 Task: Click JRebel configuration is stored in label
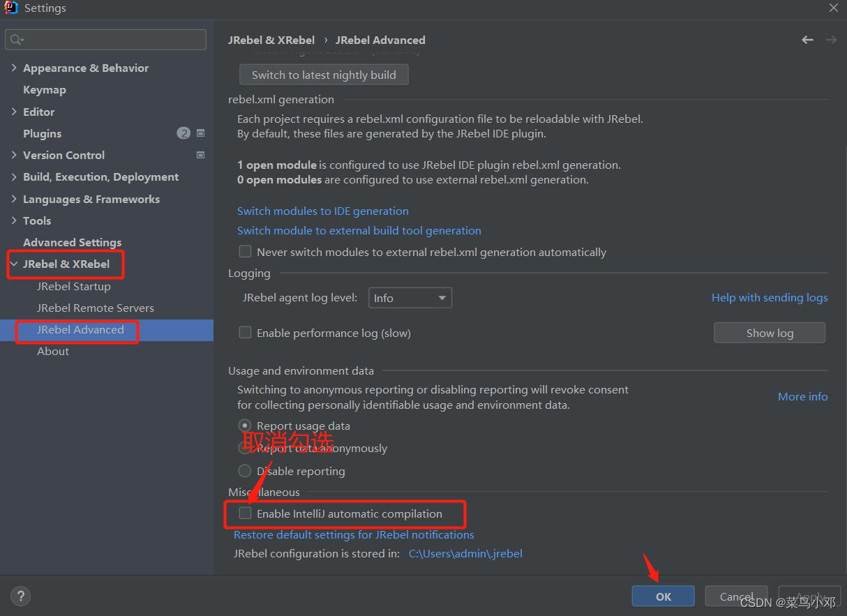click(x=317, y=553)
